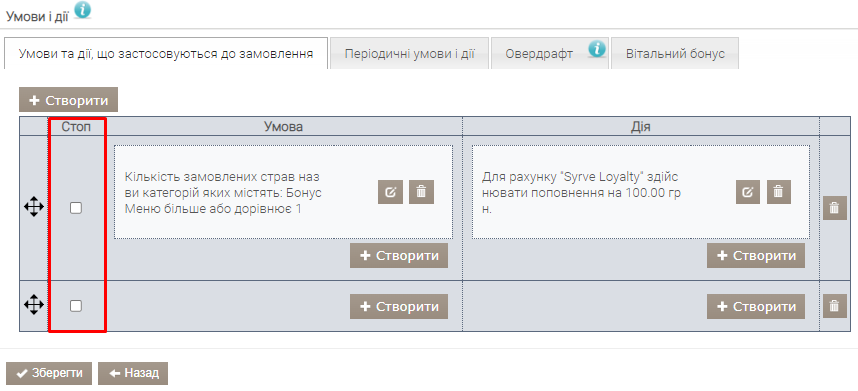The width and height of the screenshot is (858, 391).
Task: Click the move handle of the empty second row
Action: tap(34, 305)
